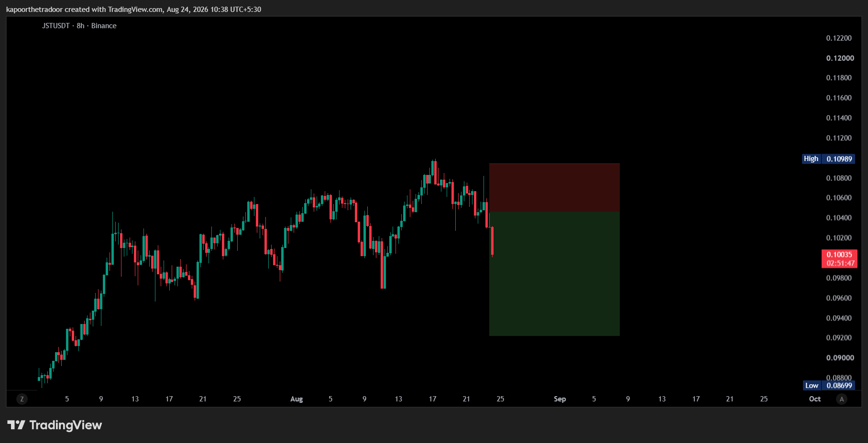Click the Oct label on time axis
Screen dimensions: 868x443
(x=815, y=399)
